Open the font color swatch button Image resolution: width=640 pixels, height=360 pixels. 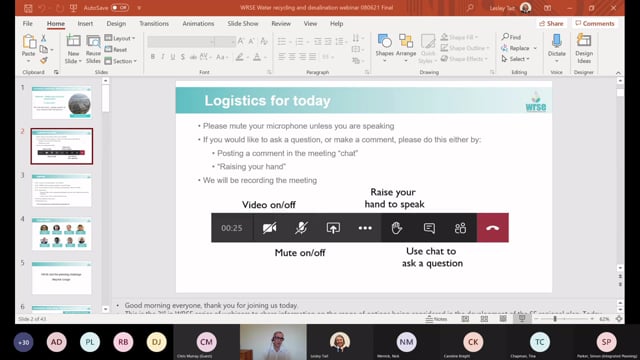pyautogui.click(x=257, y=57)
